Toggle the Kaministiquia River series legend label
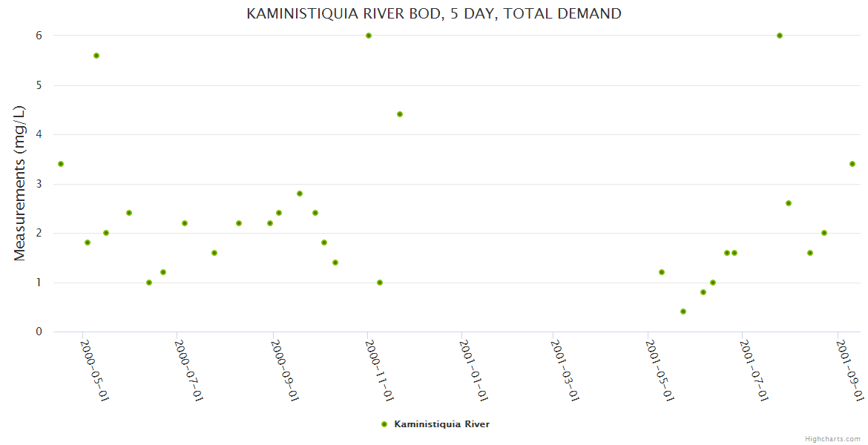The height and width of the screenshot is (445, 868). (441, 424)
